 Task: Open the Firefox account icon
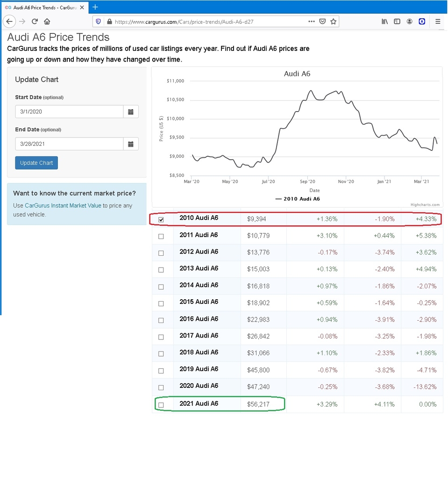[x=410, y=21]
